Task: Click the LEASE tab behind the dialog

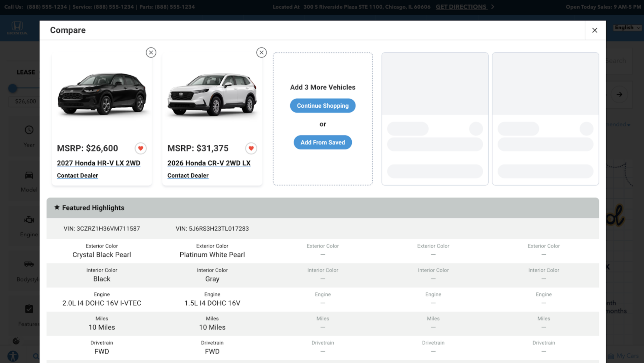Action: [x=26, y=72]
